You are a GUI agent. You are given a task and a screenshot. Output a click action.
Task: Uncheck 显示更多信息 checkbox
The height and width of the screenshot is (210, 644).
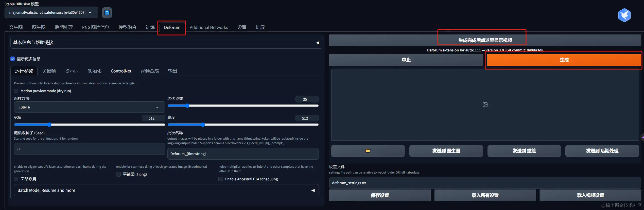[x=12, y=59]
